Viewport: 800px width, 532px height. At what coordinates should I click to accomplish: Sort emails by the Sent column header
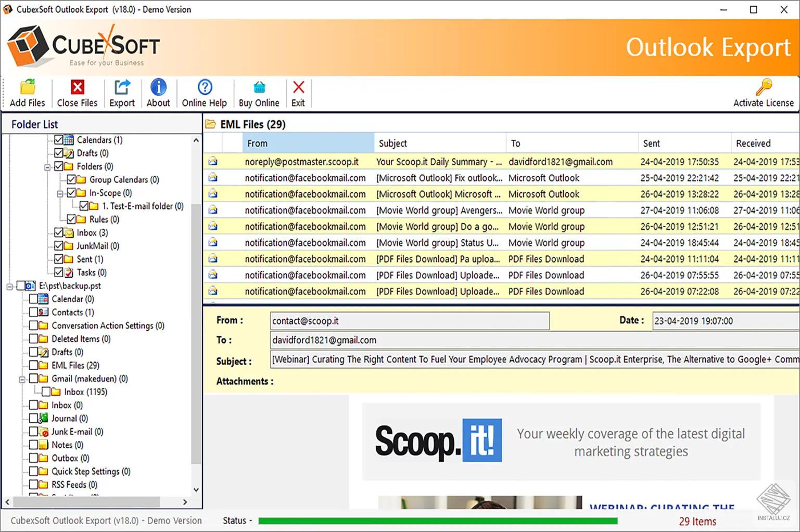click(685, 144)
